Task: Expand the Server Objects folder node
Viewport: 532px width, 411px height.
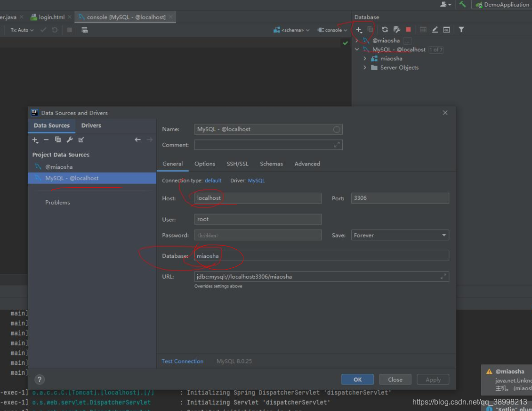Action: [x=365, y=67]
